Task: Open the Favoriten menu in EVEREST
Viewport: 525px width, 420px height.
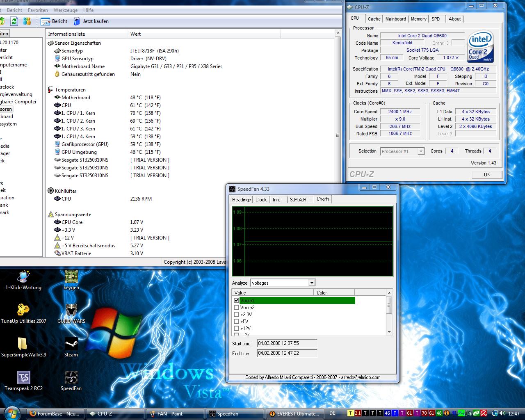Action: [38, 10]
